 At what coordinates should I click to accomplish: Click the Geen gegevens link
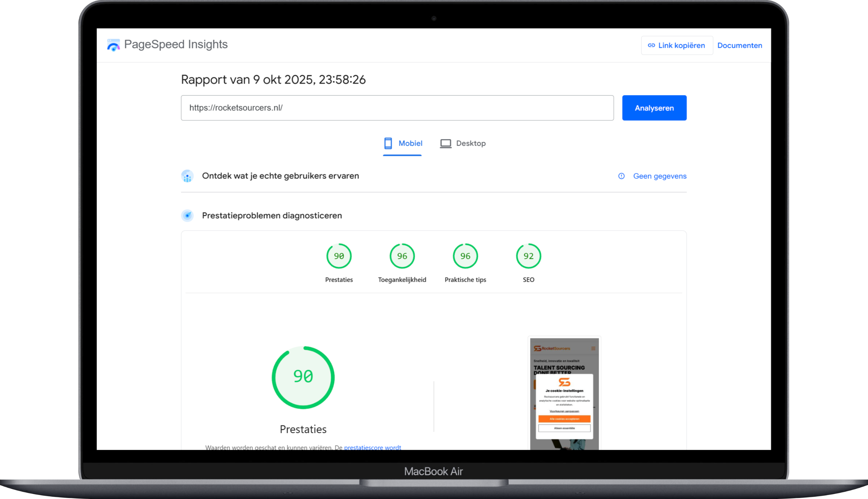pyautogui.click(x=659, y=176)
